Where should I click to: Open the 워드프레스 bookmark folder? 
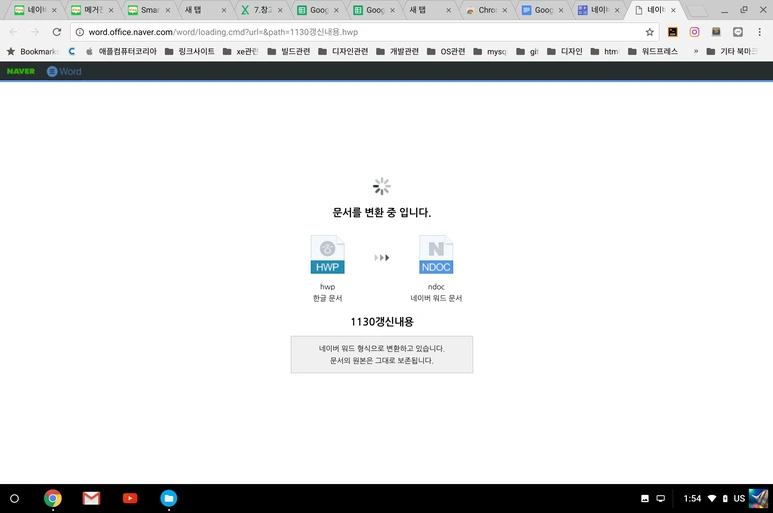[x=653, y=51]
